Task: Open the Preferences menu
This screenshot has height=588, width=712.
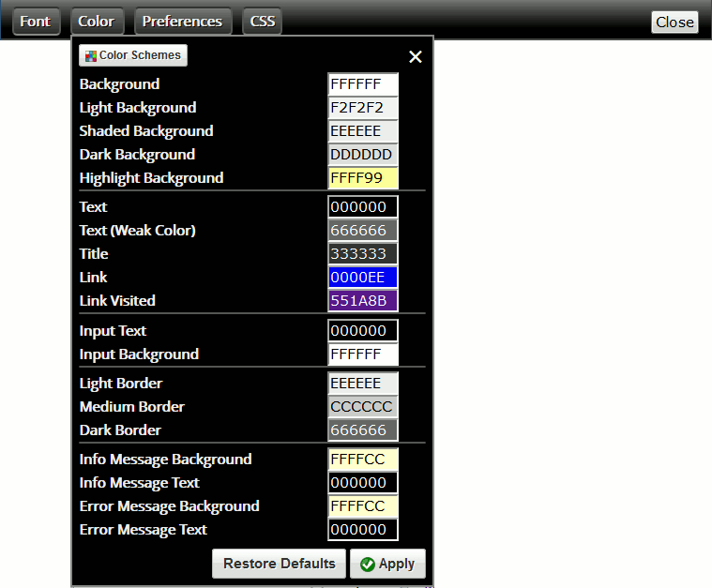Action: click(x=182, y=22)
